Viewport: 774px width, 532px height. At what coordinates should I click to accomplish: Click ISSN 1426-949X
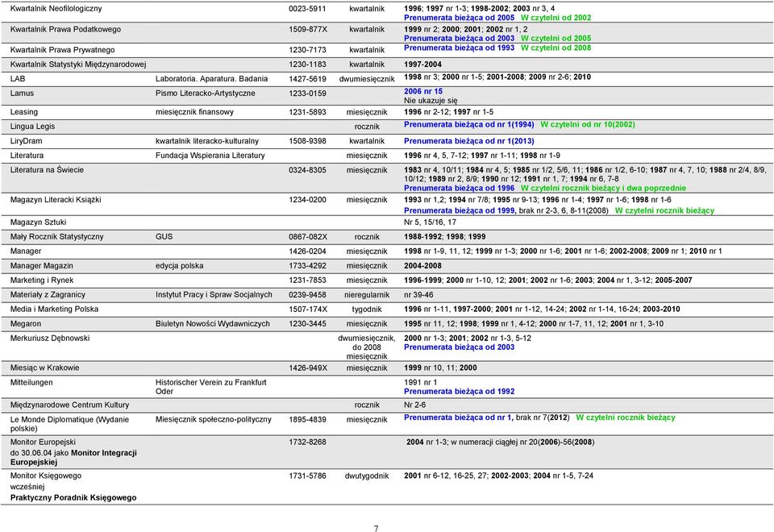point(307,368)
